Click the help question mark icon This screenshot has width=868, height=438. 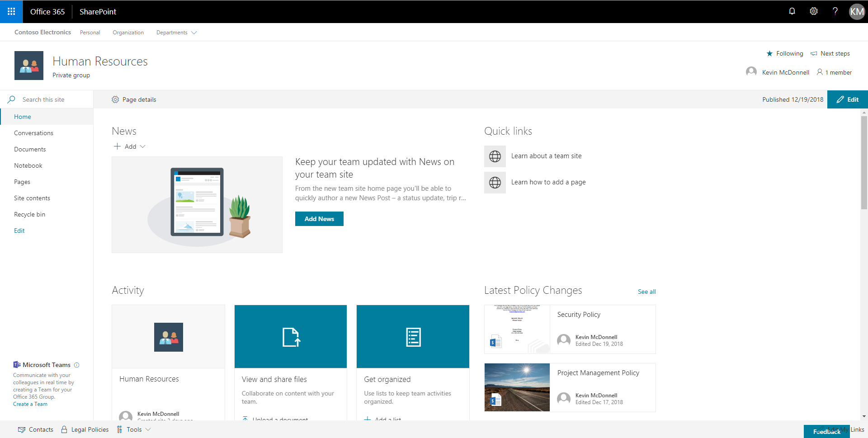835,11
